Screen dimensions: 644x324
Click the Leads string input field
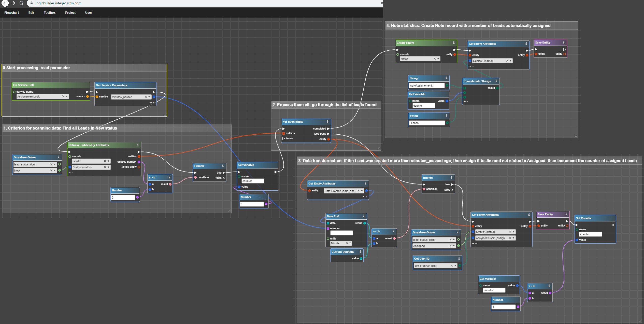pyautogui.click(x=427, y=123)
